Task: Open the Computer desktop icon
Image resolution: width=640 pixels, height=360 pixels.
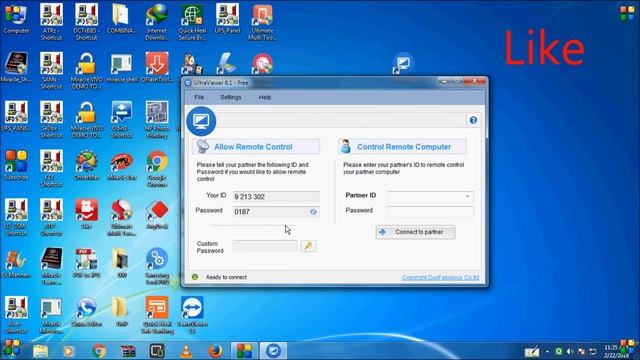Action: click(16, 19)
